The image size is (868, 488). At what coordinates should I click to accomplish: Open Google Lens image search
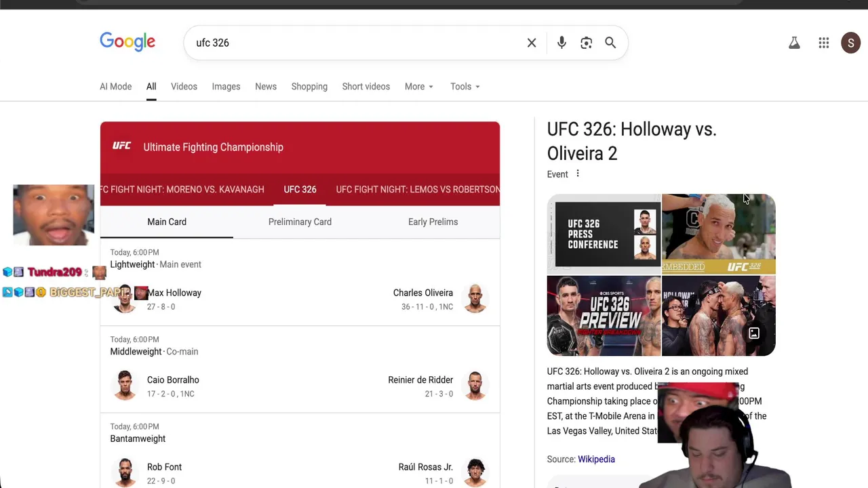click(x=586, y=43)
